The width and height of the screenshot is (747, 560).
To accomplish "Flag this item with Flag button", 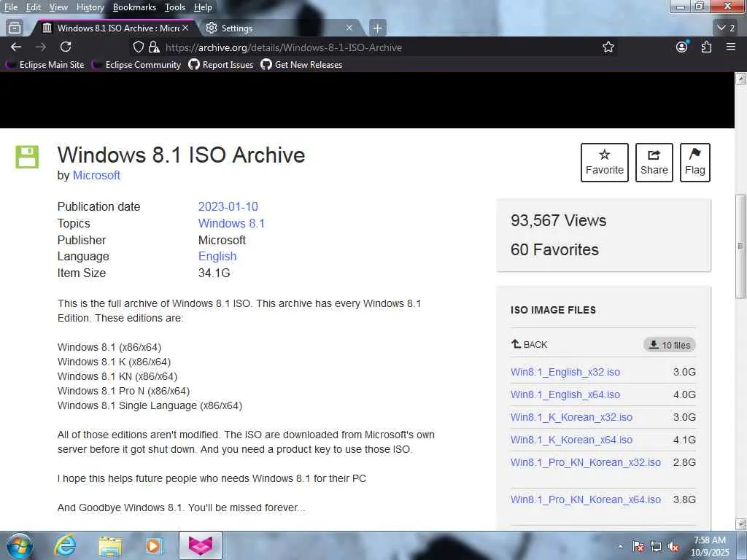I will click(695, 163).
